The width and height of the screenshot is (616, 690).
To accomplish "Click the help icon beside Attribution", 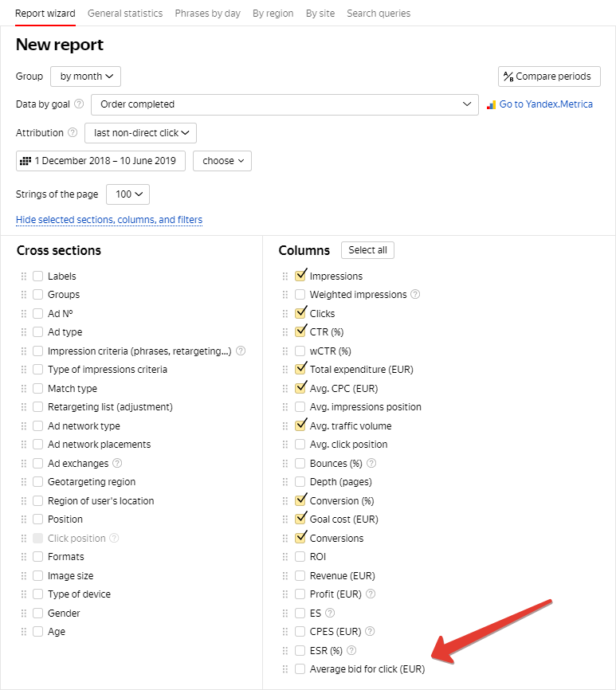I will pyautogui.click(x=73, y=133).
